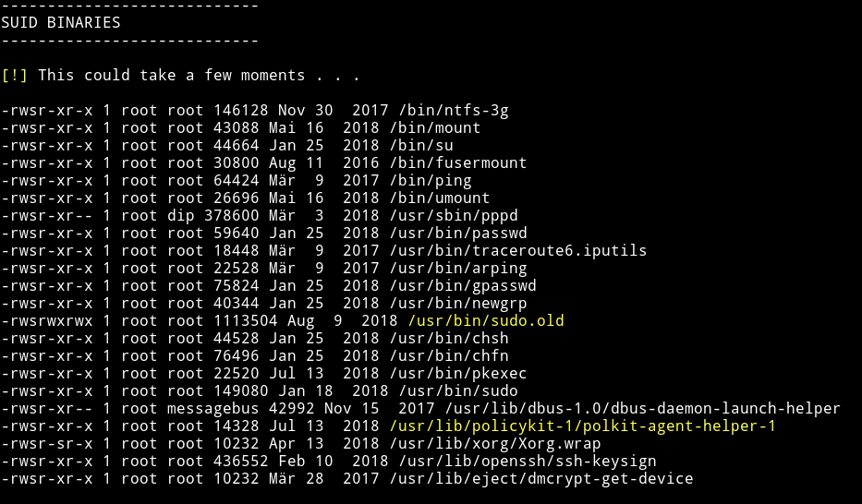Click the /usr/bin/passwd entry
Viewport: 862px width, 504px height.
pyautogui.click(x=458, y=234)
